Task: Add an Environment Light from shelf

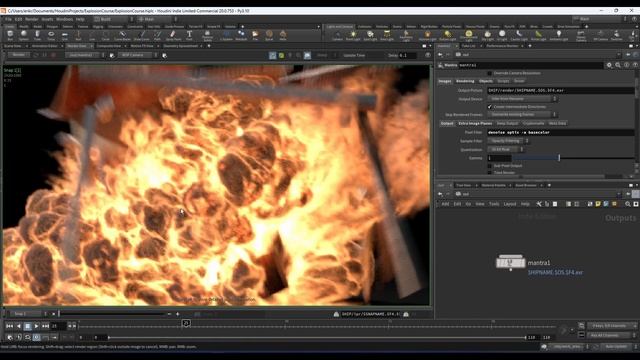Action: (x=469, y=36)
